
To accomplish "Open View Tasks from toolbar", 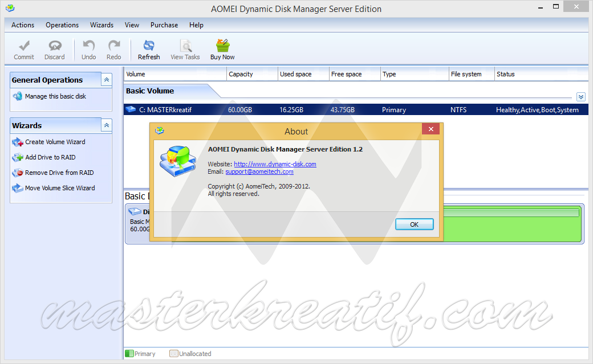I will pos(185,50).
